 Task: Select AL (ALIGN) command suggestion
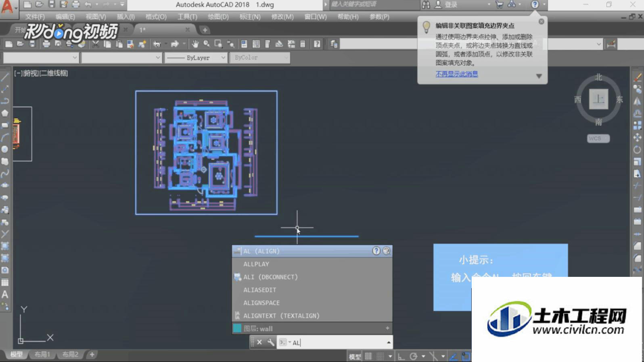click(312, 251)
